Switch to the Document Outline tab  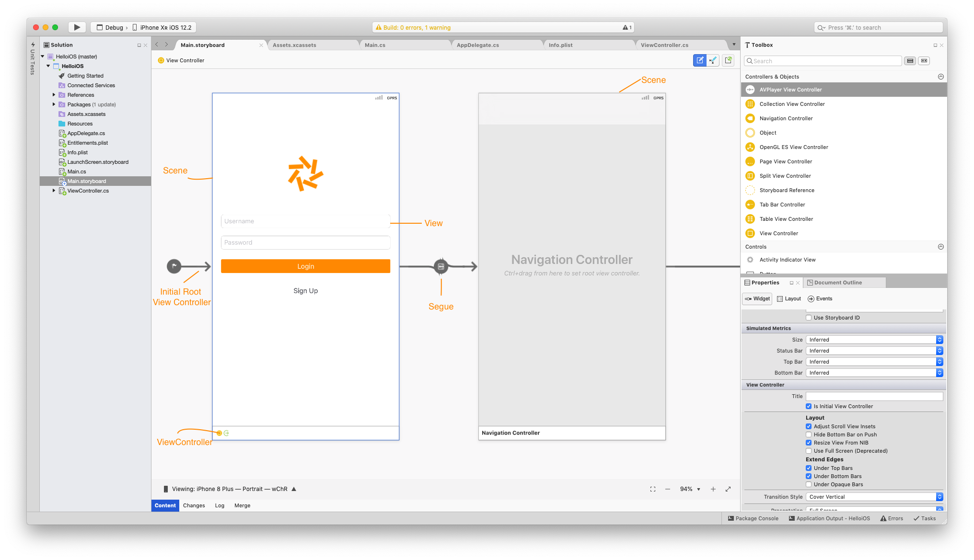click(838, 282)
